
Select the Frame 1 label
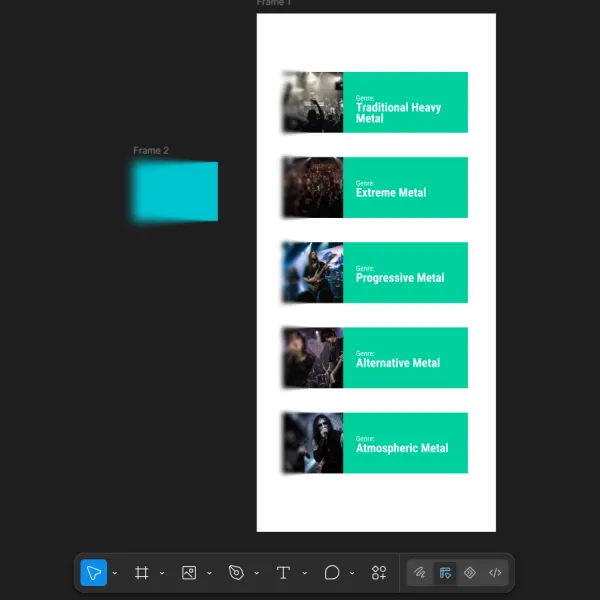pyautogui.click(x=274, y=3)
